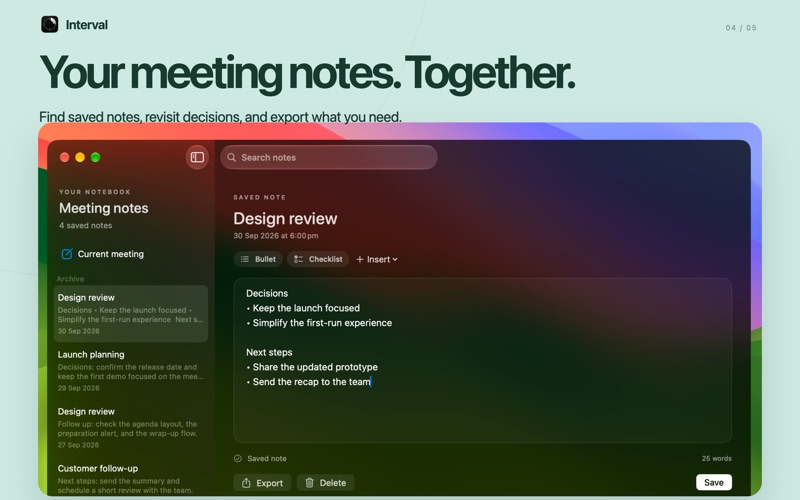Open Design review note dated 27 Sep
The image size is (800, 500).
click(x=131, y=428)
